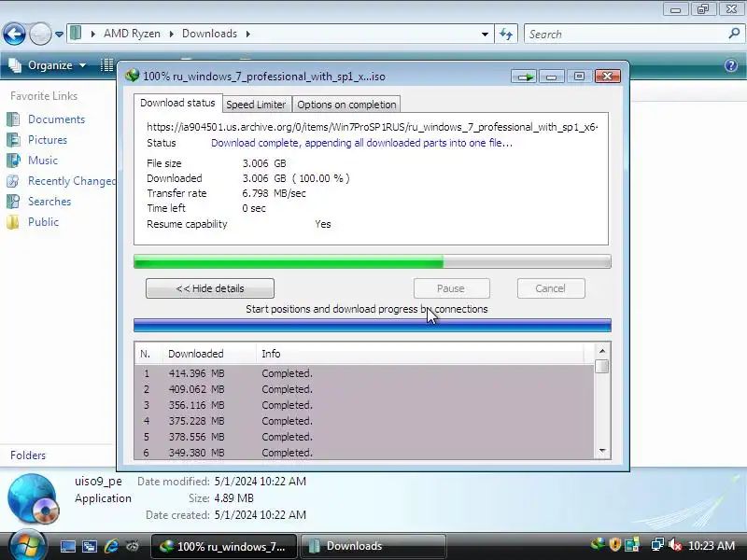Viewport: 747px width, 560px height.
Task: Click the N. column header
Action: (x=148, y=354)
